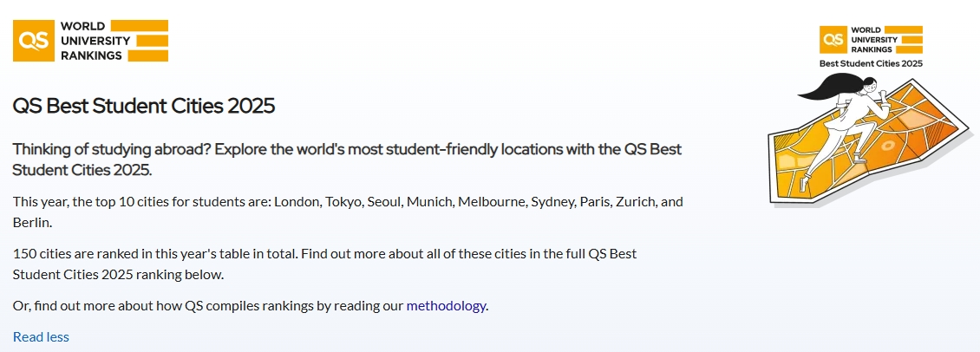Click the orange stripes beside header logo text
Screen dimensions: 980x352
[148, 41]
